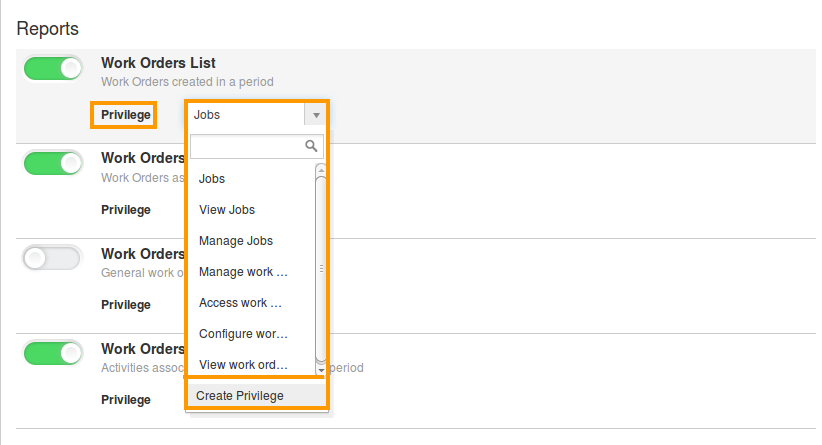Click the dropdown list scroll down arrow
The width and height of the screenshot is (822, 445).
point(321,370)
